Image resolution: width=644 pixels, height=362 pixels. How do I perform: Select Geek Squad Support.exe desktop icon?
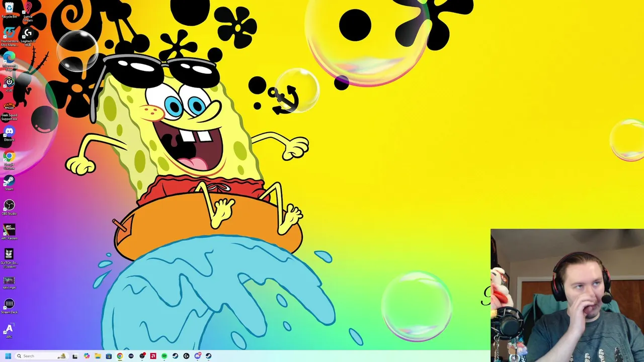(x=9, y=111)
